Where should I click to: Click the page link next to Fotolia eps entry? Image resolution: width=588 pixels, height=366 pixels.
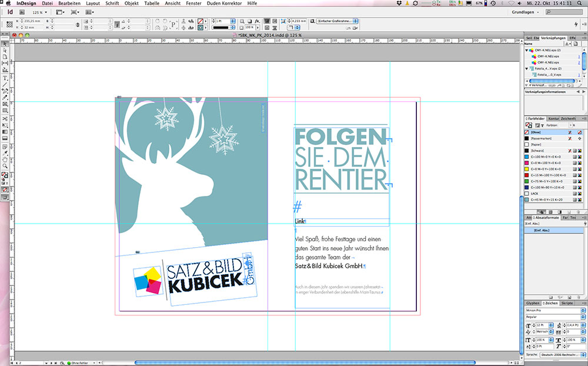coord(578,75)
